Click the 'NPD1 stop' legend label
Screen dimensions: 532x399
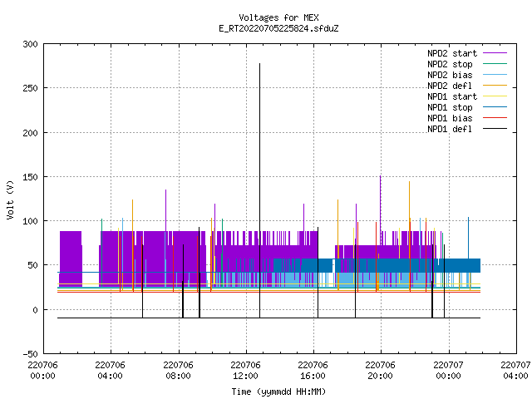(x=450, y=107)
